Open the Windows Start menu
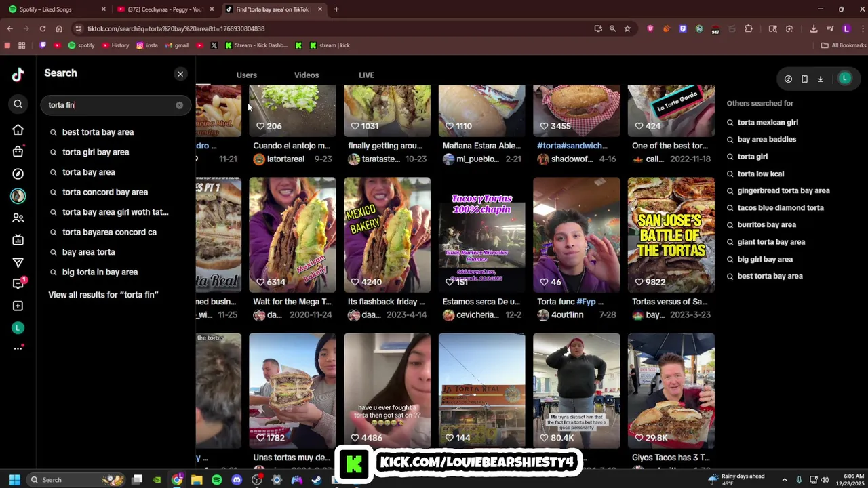Screen dimensions: 868x488 [14, 480]
